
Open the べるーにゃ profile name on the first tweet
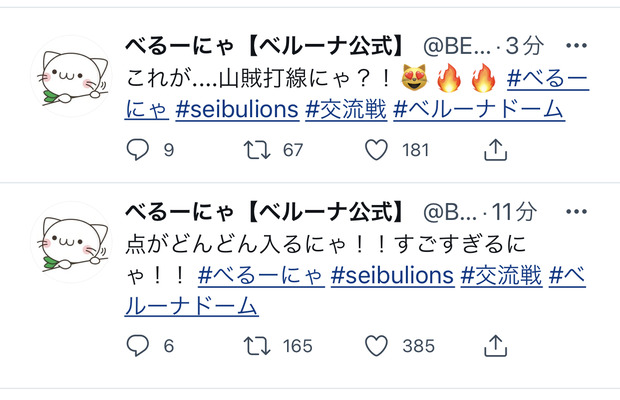[264, 46]
